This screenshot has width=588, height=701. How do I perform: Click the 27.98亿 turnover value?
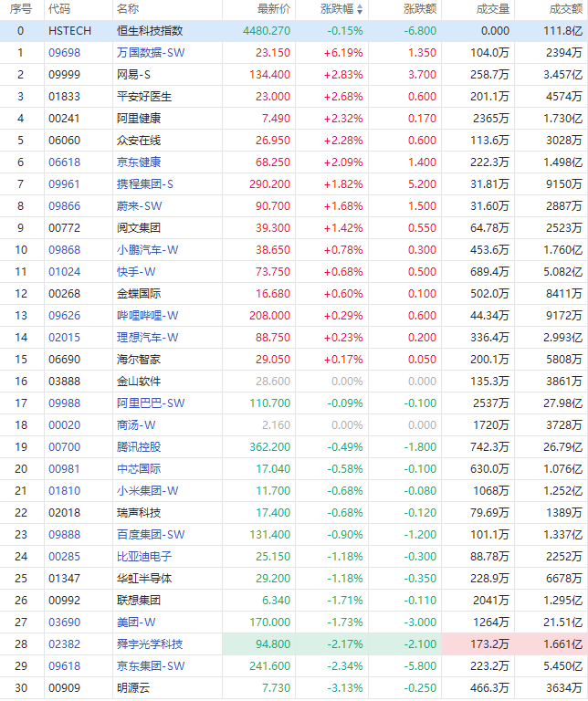[x=562, y=403]
